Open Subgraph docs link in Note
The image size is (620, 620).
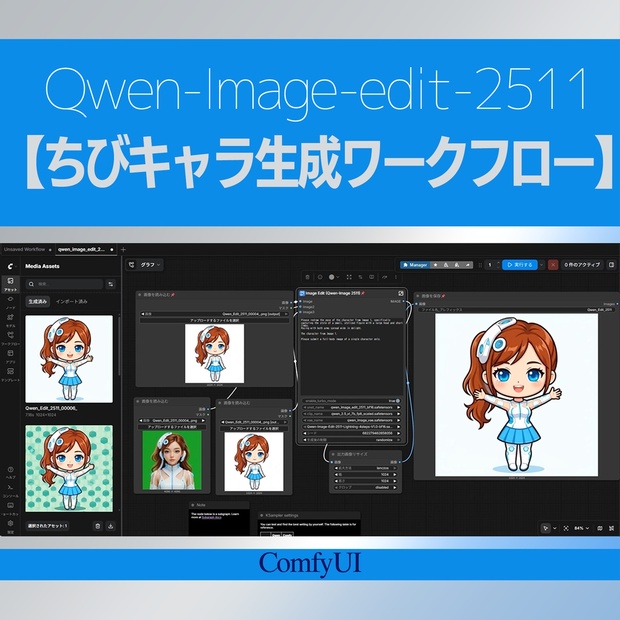(x=212, y=518)
